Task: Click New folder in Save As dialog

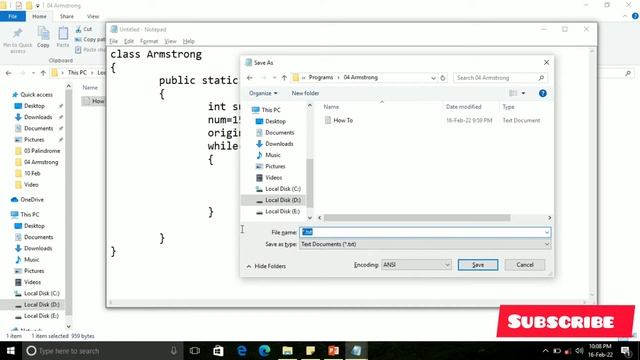Action: pyautogui.click(x=305, y=93)
